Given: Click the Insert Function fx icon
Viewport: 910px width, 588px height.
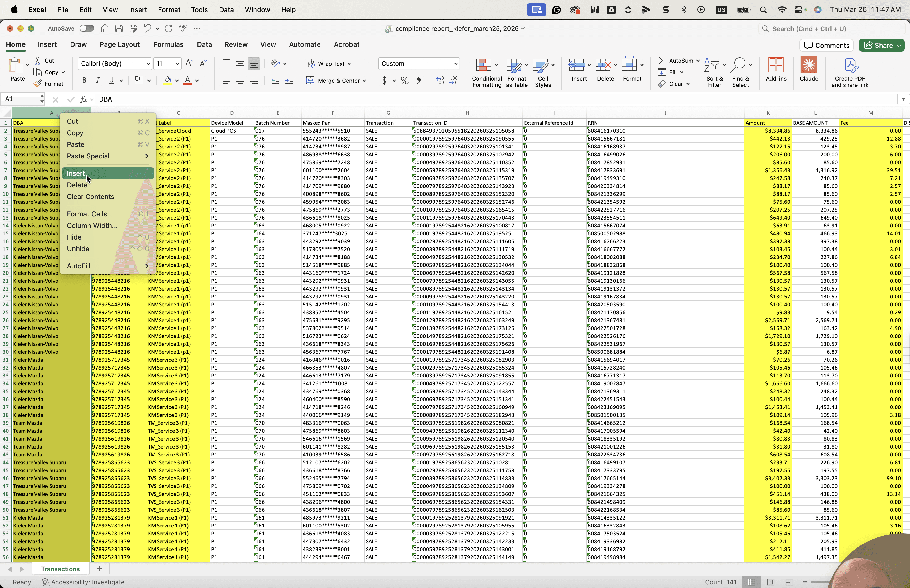Looking at the screenshot, I should click(83, 99).
